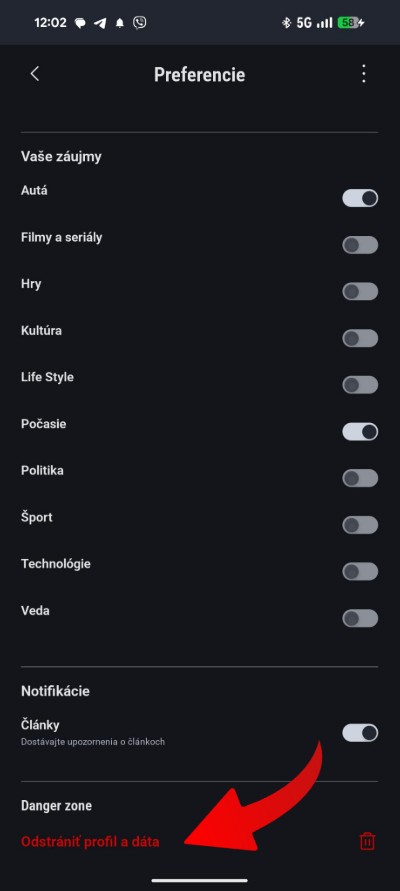Screen dimensions: 400x891
Task: Tap the red trash bin icon
Action: pyautogui.click(x=368, y=841)
